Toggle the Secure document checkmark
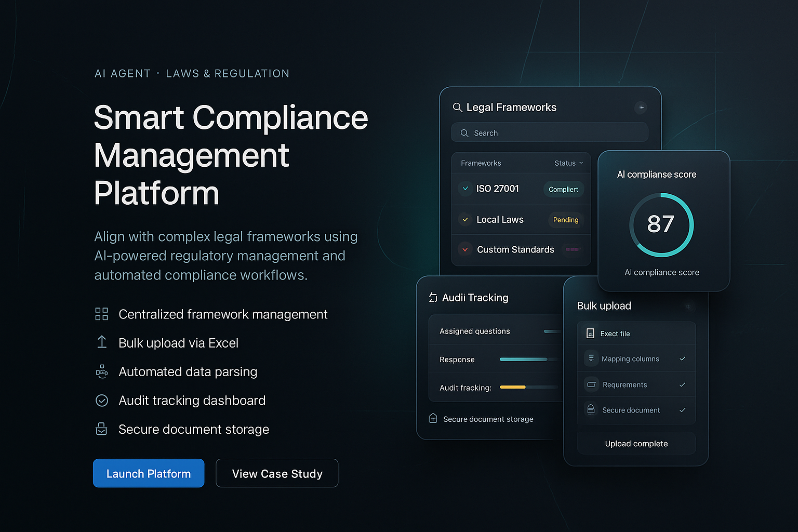798x532 pixels. (682, 410)
